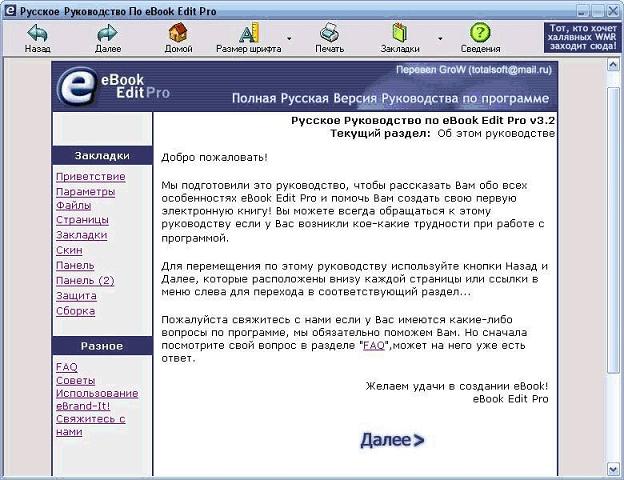The image size is (624, 480).
Task: Click the scrollbar down arrow
Action: [613, 469]
